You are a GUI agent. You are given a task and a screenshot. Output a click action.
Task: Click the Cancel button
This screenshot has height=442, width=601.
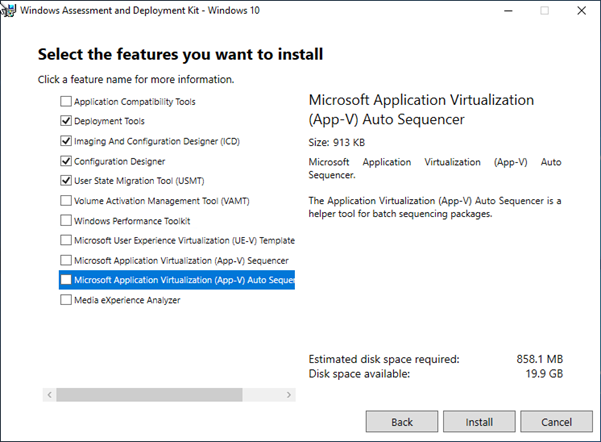556,422
